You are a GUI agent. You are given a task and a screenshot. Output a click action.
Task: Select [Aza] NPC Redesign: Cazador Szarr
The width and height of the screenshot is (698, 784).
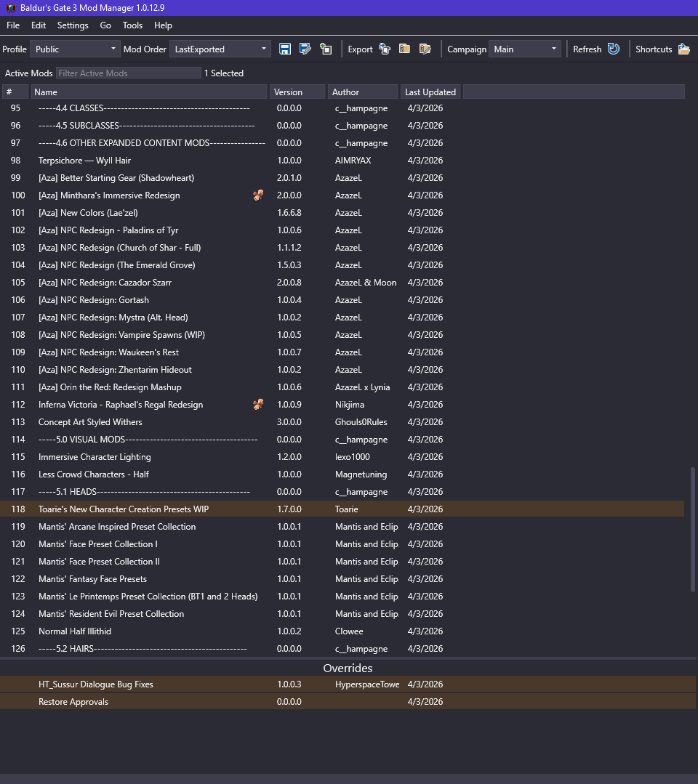342,283
